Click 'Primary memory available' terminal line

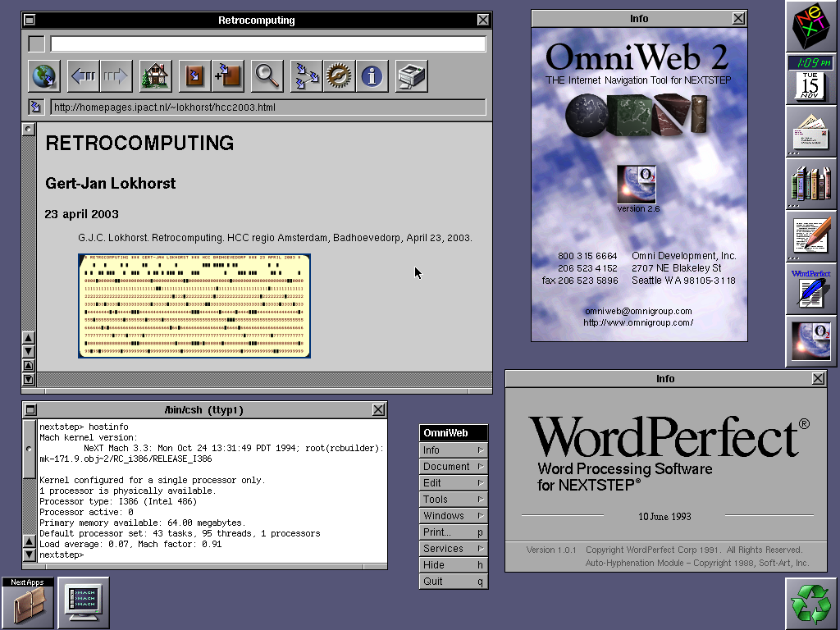tap(143, 523)
